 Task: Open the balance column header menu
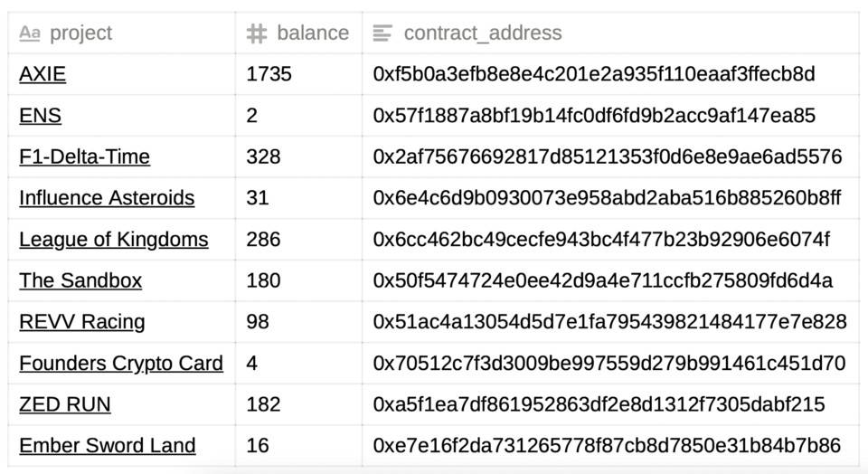(298, 33)
